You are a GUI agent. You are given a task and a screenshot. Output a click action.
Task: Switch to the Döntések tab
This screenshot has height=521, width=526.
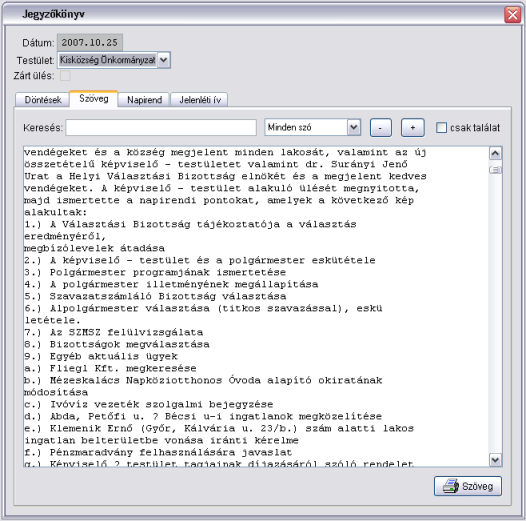(43, 100)
